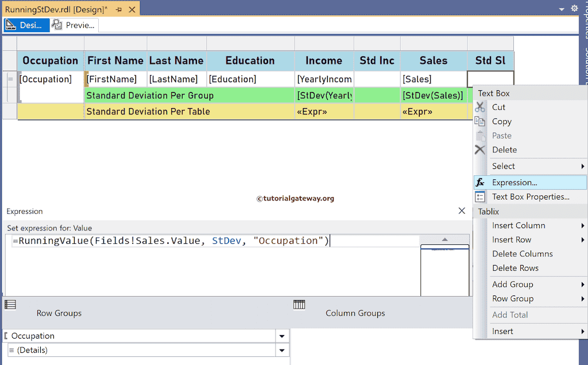Close the Expression panel
The width and height of the screenshot is (588, 365).
coord(462,211)
